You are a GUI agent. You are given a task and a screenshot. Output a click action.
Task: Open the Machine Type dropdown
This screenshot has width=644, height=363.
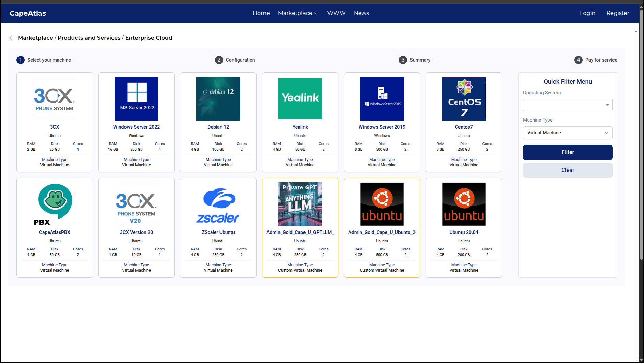568,133
